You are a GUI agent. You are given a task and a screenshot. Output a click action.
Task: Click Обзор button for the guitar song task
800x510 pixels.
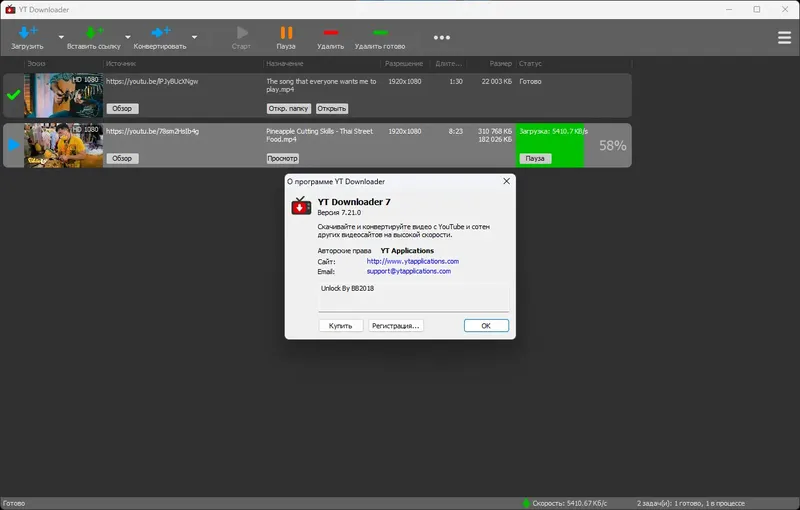point(122,109)
